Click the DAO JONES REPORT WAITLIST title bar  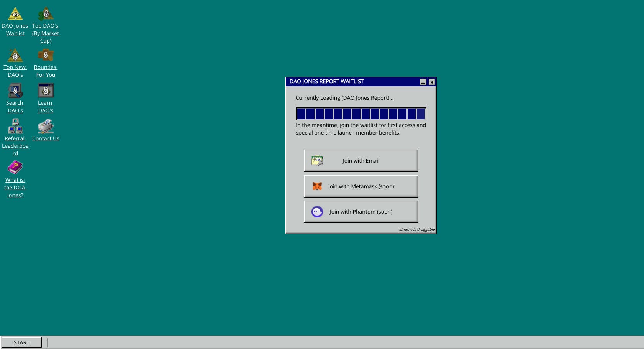[352, 82]
